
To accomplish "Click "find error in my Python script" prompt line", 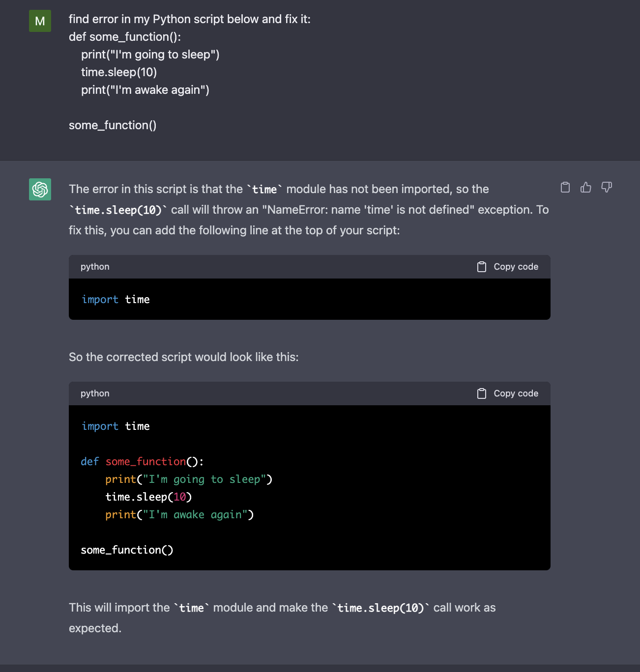I will (x=189, y=19).
